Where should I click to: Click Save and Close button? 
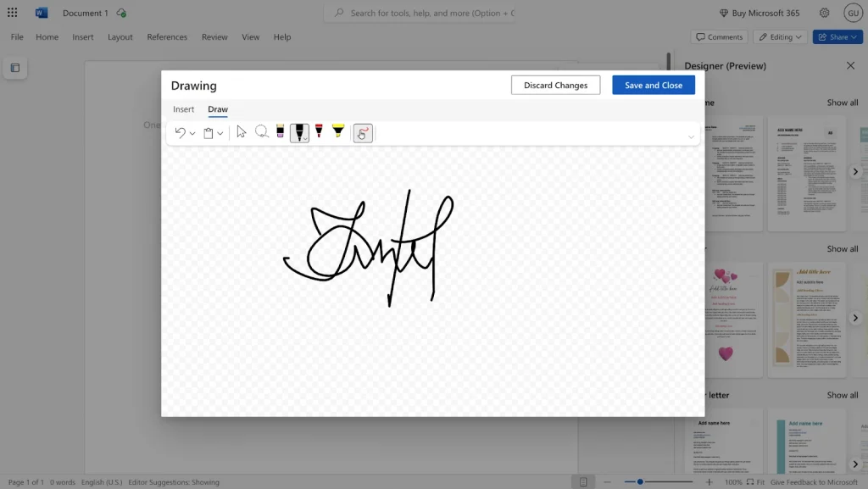click(654, 85)
